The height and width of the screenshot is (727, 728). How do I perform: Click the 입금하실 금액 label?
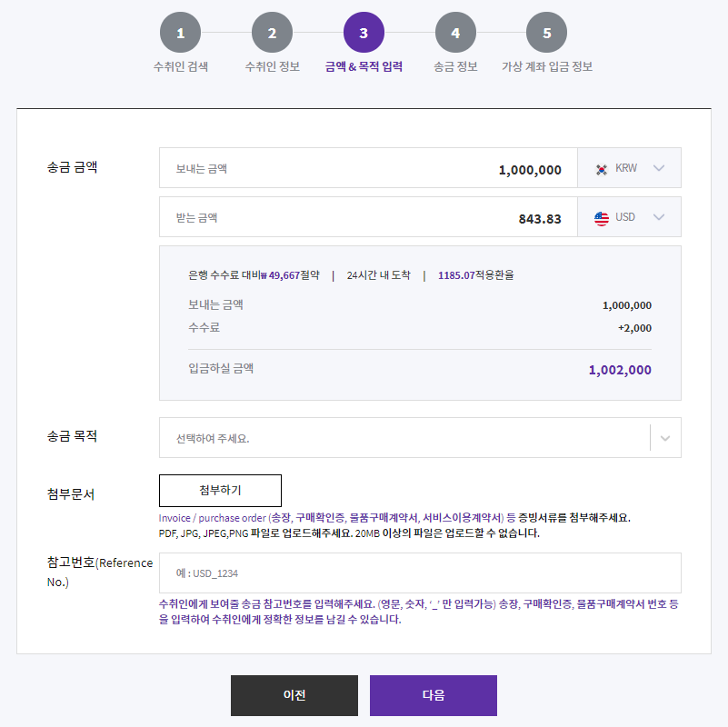(x=221, y=369)
